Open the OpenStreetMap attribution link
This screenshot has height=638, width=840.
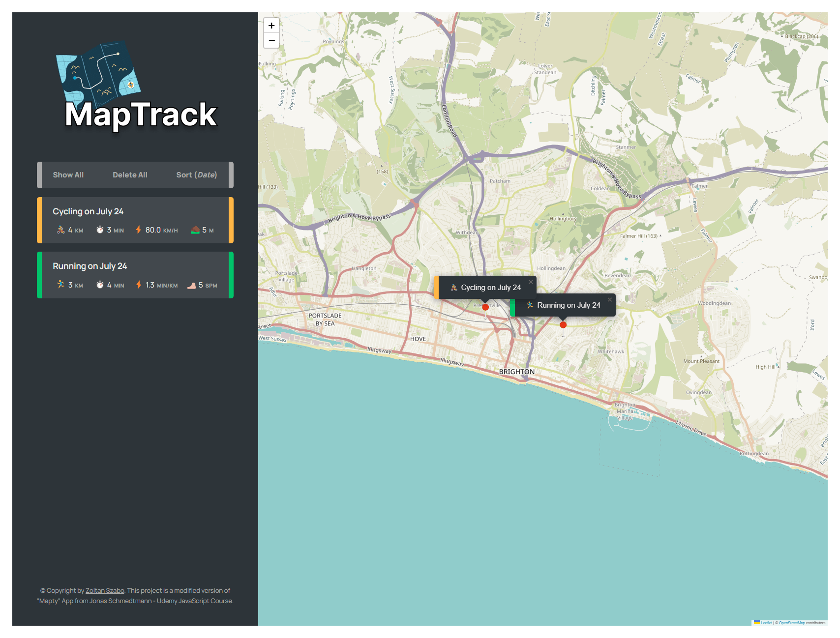pyautogui.click(x=791, y=623)
